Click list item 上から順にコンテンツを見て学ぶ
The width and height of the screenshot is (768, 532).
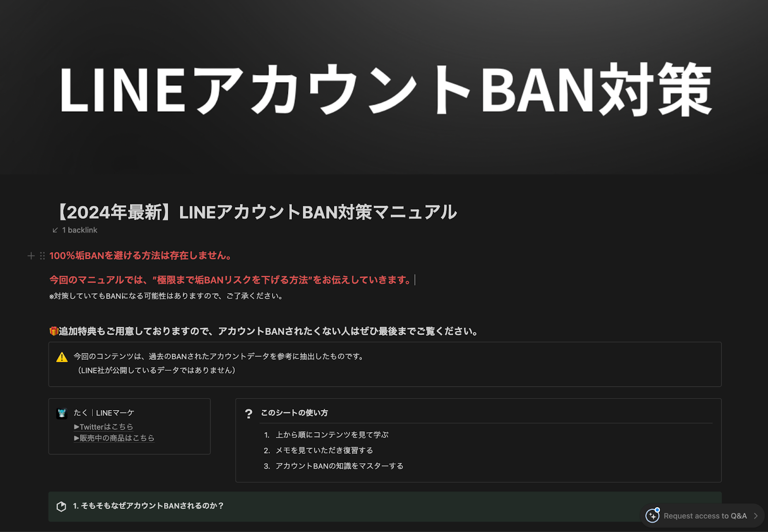point(332,435)
